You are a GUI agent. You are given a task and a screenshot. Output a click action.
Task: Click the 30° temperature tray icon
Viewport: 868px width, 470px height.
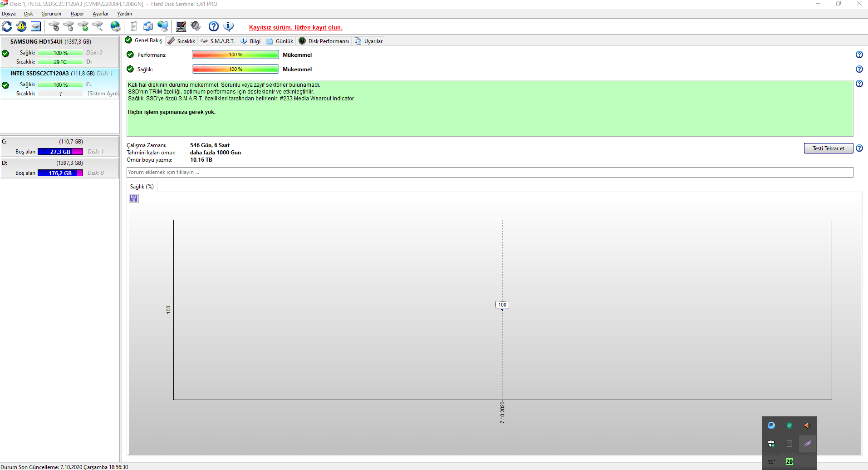click(x=771, y=462)
